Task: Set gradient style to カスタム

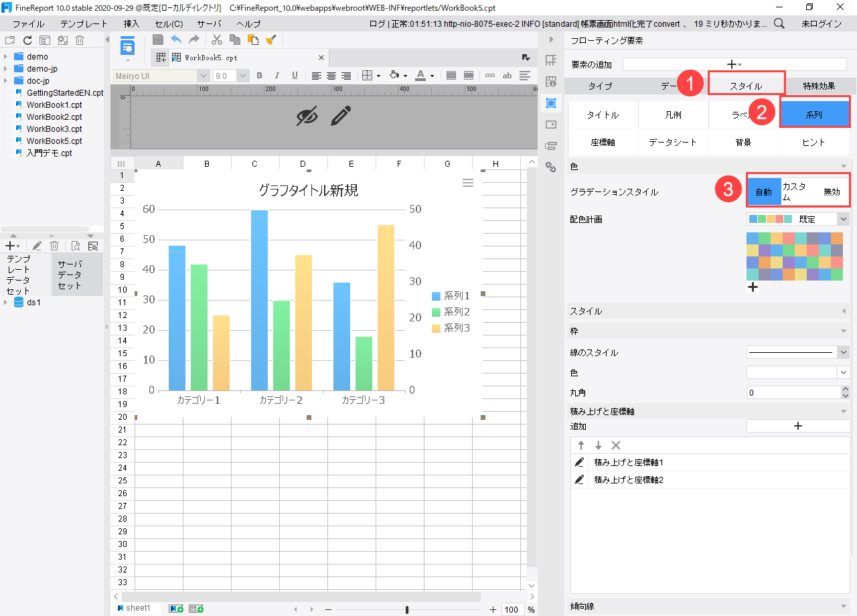Action: [798, 192]
